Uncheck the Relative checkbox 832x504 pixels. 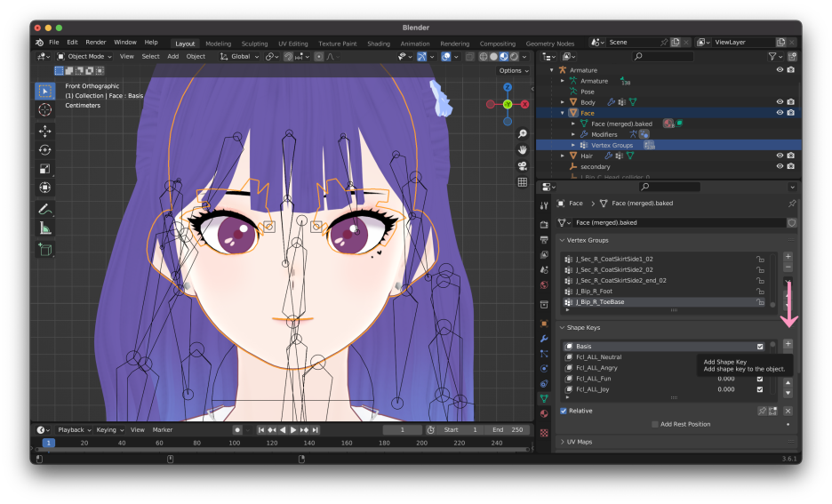point(564,411)
